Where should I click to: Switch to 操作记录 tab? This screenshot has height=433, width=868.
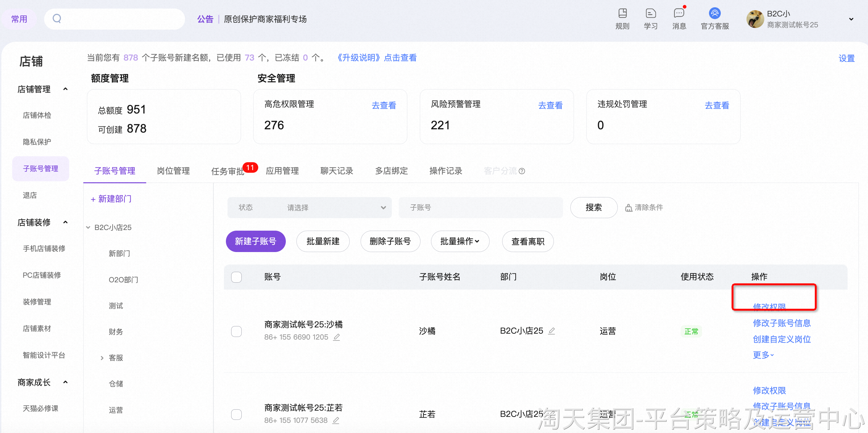(446, 171)
